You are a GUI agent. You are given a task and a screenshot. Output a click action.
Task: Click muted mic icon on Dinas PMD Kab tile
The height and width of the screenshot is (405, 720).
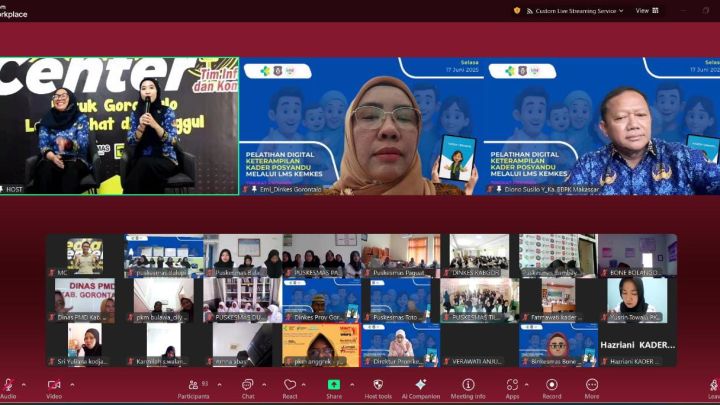click(x=52, y=317)
